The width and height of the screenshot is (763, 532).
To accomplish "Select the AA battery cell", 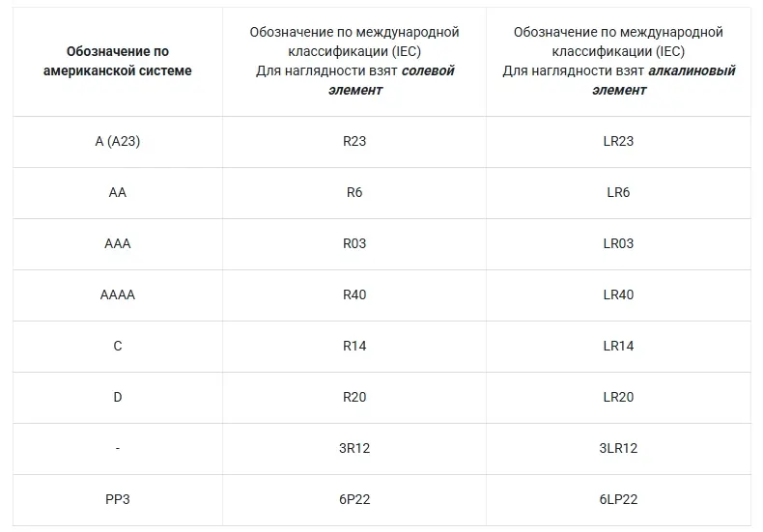I will [x=117, y=192].
